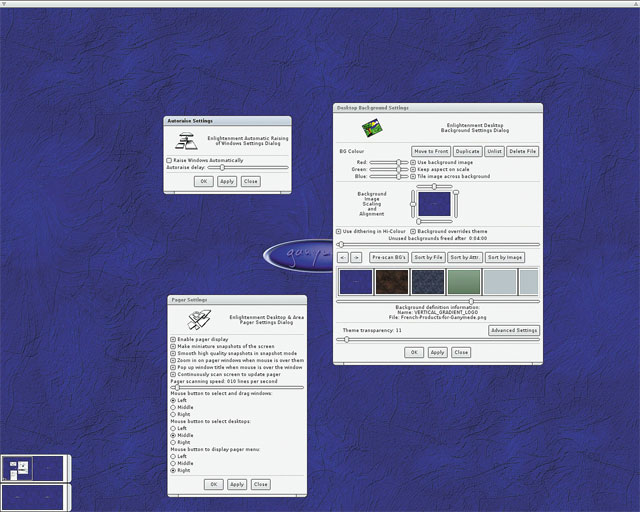The height and width of the screenshot is (512, 640).
Task: Click OK in Pager Settings dialog
Action: [213, 485]
